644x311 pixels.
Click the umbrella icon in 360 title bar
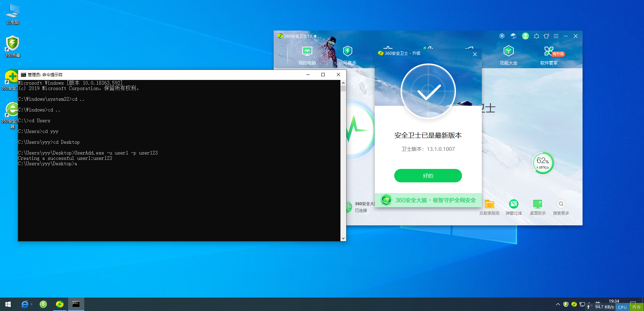click(x=513, y=36)
